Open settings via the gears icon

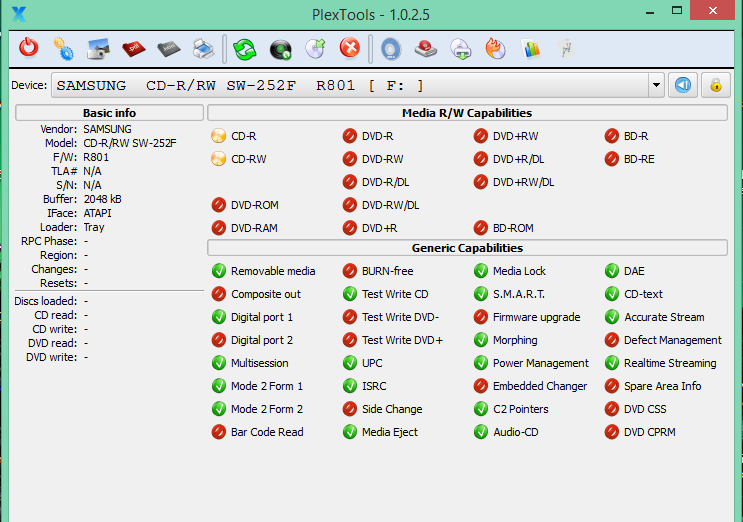click(63, 48)
